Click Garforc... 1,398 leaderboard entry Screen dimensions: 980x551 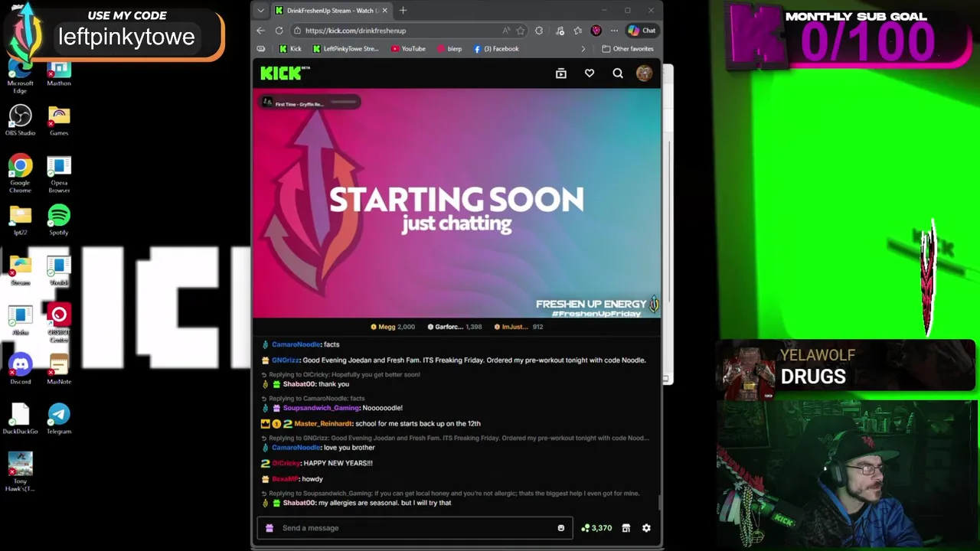click(x=455, y=327)
